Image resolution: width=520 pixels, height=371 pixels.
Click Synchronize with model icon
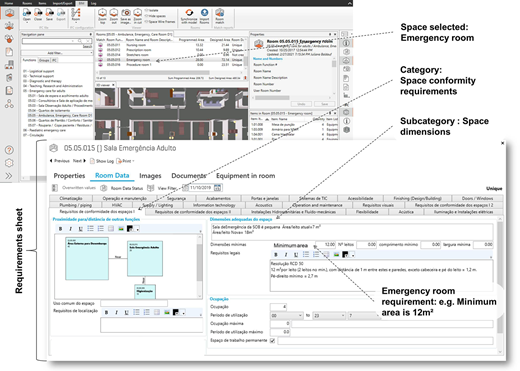tap(189, 13)
